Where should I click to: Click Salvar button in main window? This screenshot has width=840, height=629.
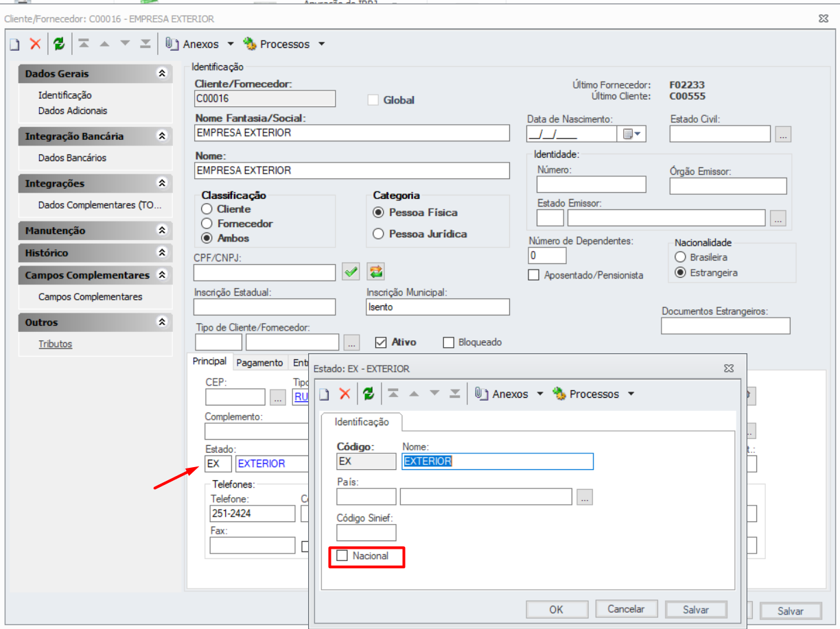click(x=791, y=611)
